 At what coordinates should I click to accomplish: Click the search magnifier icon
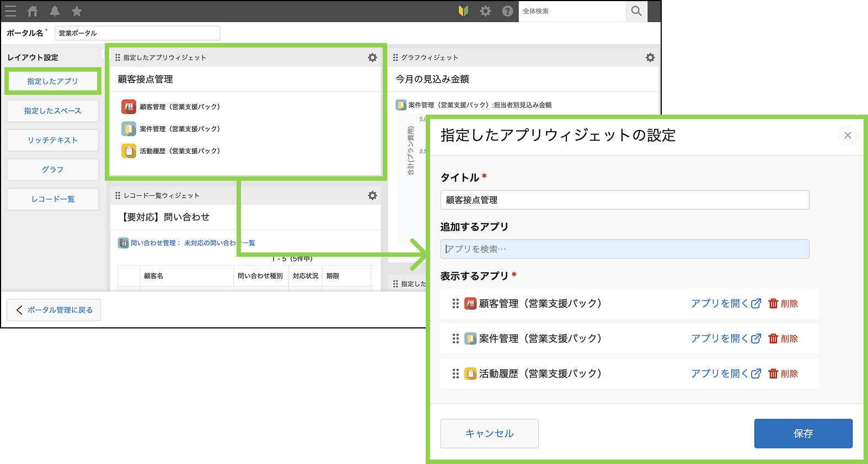[x=636, y=11]
